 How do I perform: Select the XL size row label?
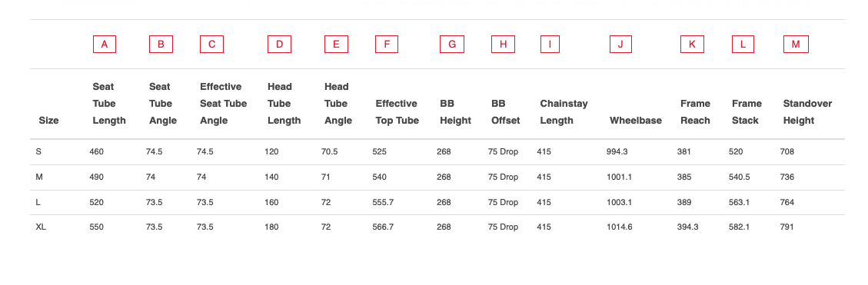click(41, 227)
